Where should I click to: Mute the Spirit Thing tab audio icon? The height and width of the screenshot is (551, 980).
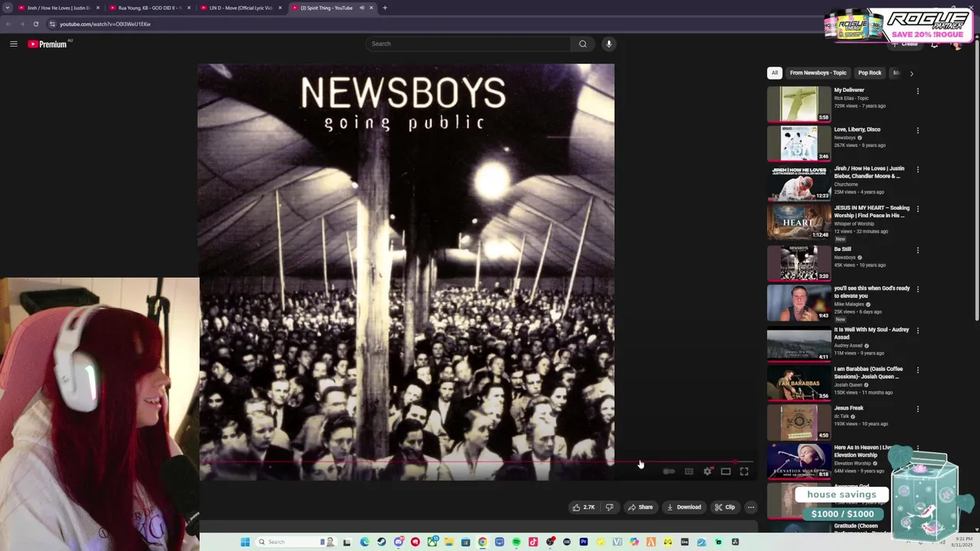pos(361,8)
